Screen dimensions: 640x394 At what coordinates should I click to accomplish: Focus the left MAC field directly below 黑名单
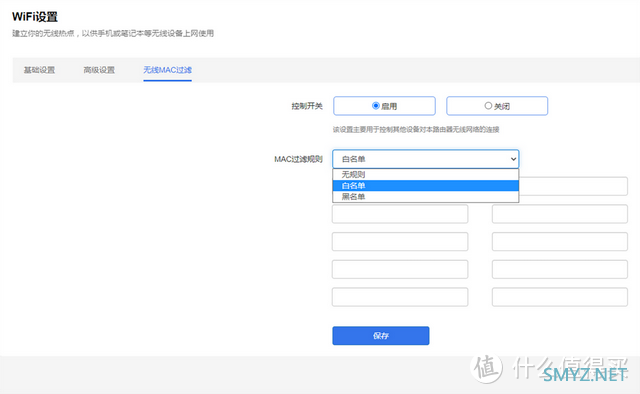click(400, 214)
